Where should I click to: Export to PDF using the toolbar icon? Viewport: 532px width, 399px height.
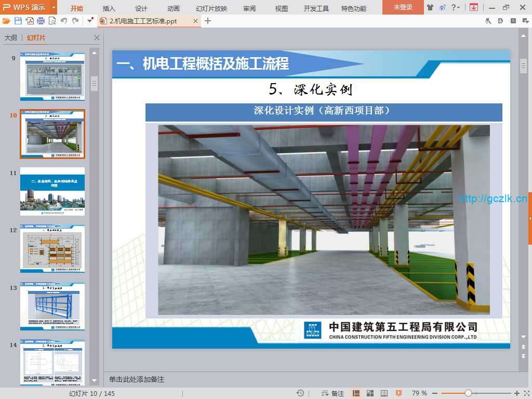(30, 21)
